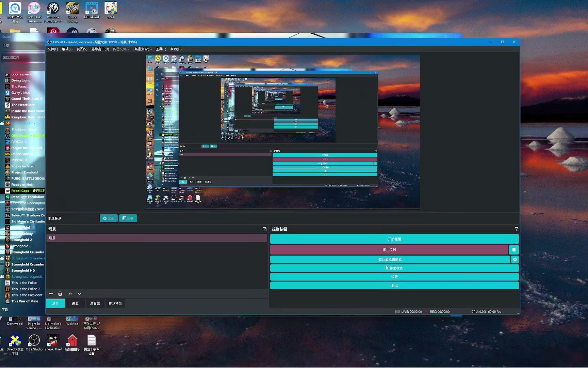Click the 停止录制 stop recording button

[x=389, y=250]
